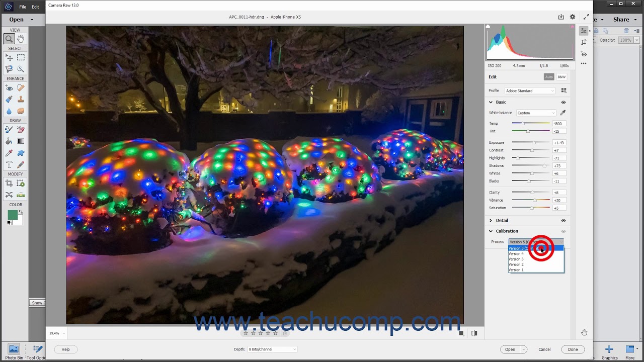This screenshot has height=362, width=644.
Task: Choose the Sponge tool
Action: [21, 111]
